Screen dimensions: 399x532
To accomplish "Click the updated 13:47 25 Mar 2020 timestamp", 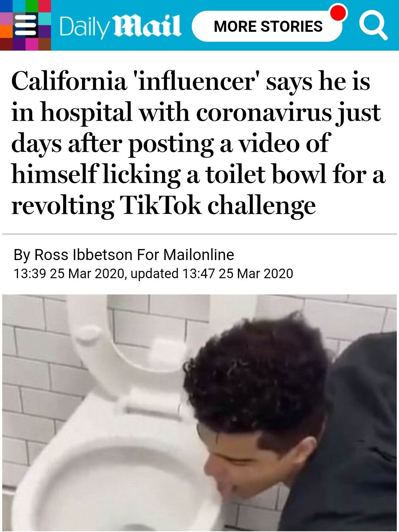I will pyautogui.click(x=212, y=274).
